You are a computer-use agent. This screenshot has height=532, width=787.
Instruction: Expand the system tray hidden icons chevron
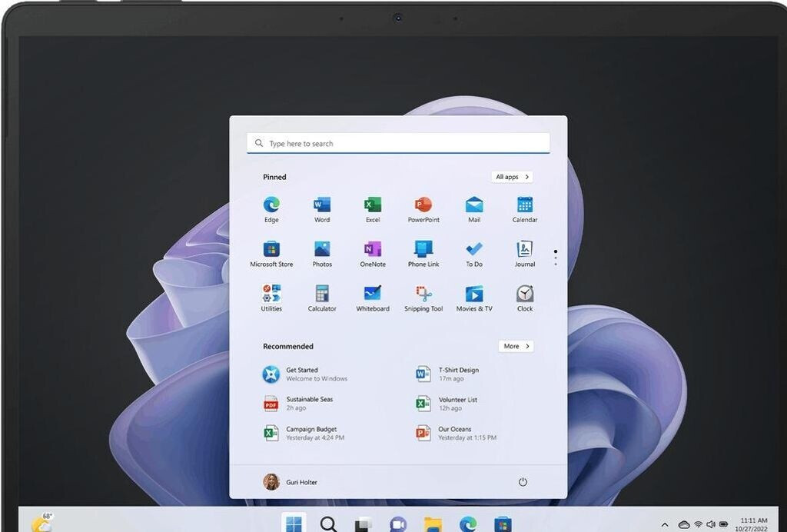665,524
